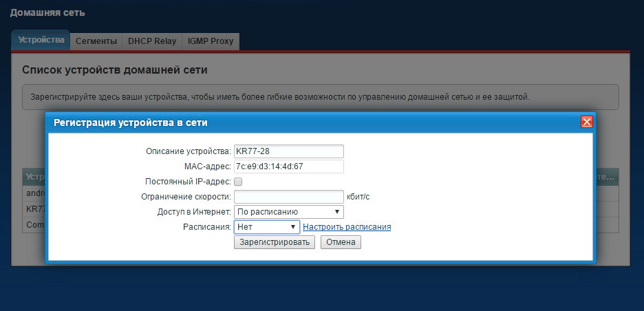Screen dimensions: 644x311
Task: Click the Отмена button
Action: [341, 242]
